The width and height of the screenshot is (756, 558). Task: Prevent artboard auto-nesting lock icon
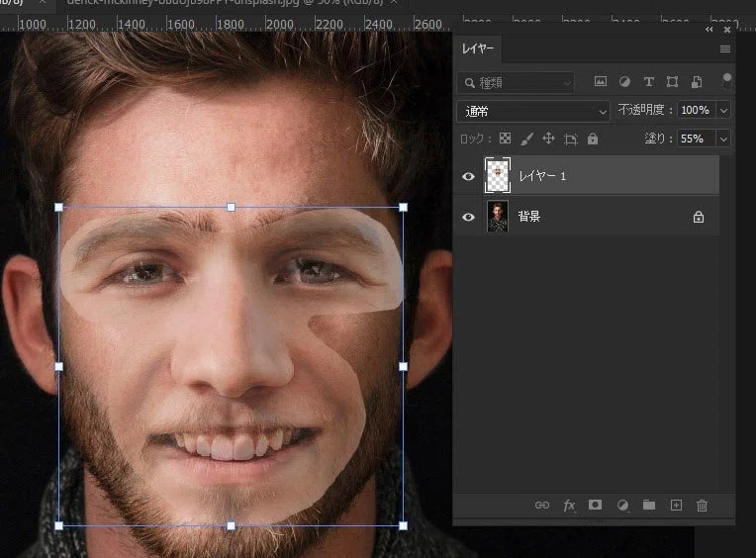(x=570, y=139)
